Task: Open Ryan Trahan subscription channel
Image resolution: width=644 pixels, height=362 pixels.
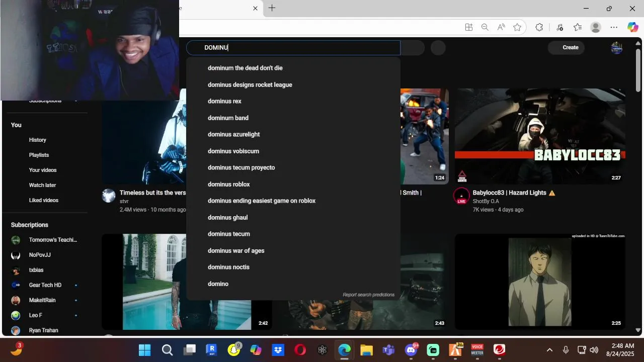Action: click(x=44, y=330)
